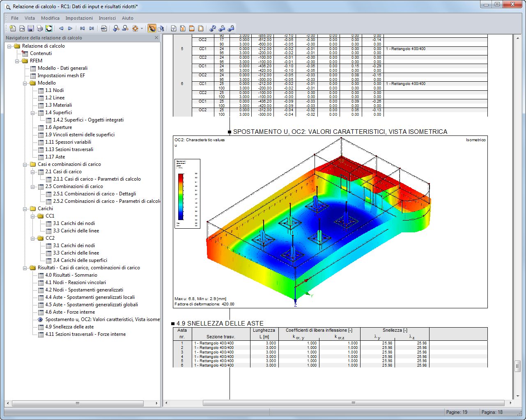This screenshot has width=526, height=420.
Task: Select 1.11 Spessori variabili item
Action: [68, 142]
